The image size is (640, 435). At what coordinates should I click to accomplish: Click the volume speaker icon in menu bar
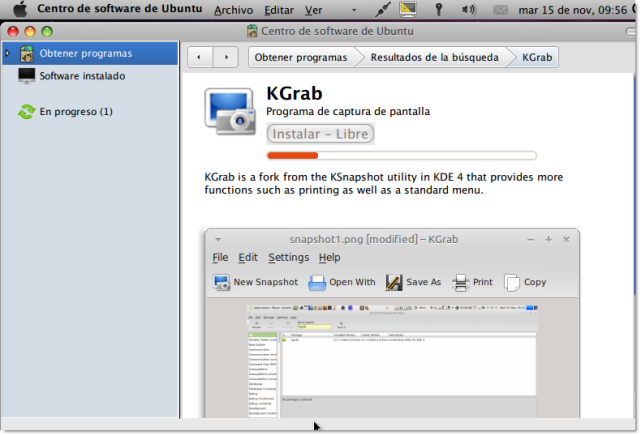click(469, 9)
